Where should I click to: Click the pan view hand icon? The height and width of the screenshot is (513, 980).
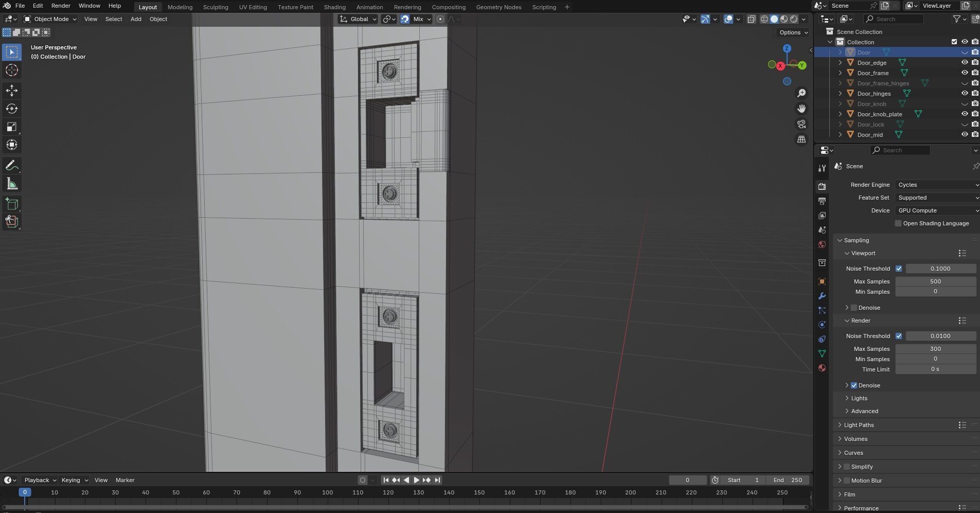801,109
